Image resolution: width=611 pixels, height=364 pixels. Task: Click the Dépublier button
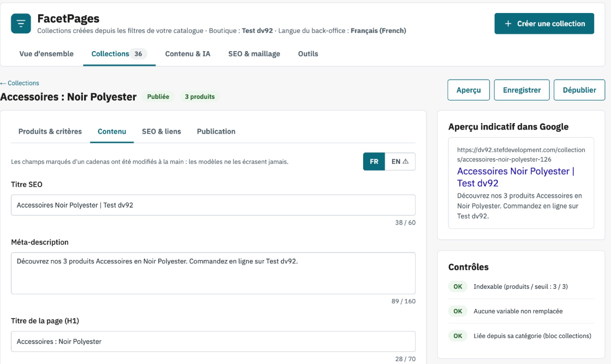point(579,90)
